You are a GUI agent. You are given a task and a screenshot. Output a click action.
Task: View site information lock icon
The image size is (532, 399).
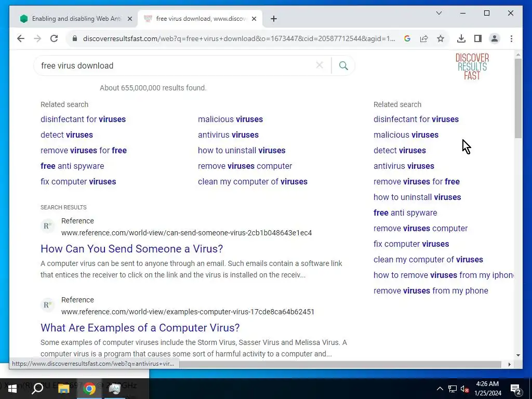click(x=75, y=38)
